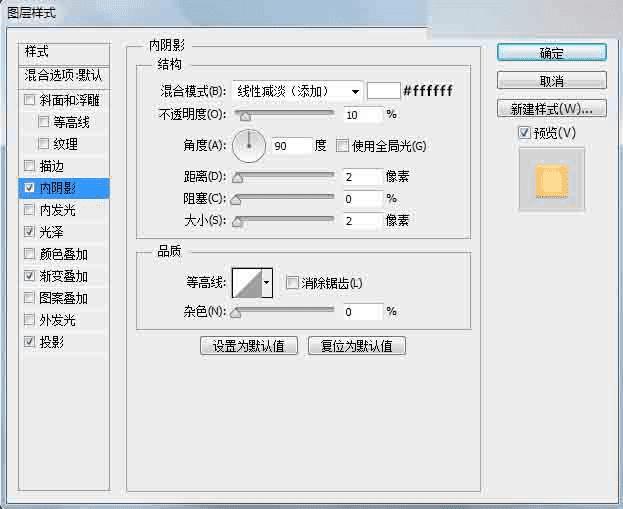
Task: Open the 混合模式 blend mode dropdown
Action: [x=298, y=91]
